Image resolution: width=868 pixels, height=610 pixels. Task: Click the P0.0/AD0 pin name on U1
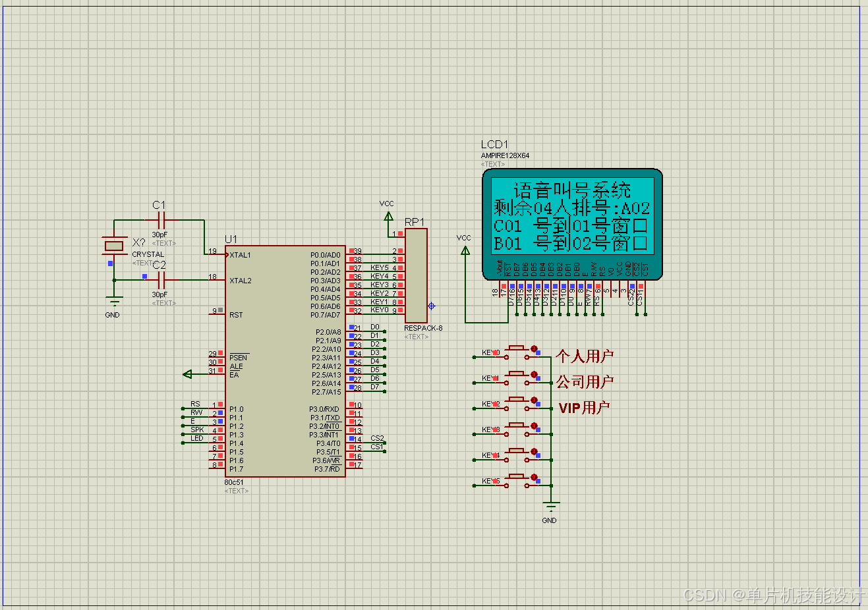pos(326,255)
